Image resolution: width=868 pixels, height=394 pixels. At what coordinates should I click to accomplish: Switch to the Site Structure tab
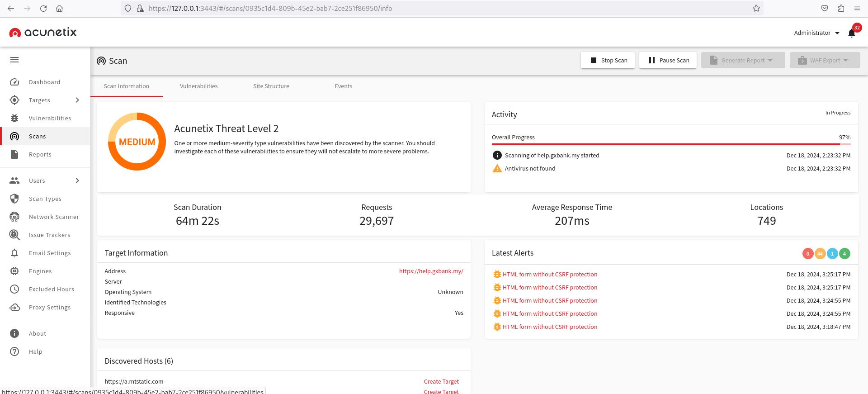point(271,86)
